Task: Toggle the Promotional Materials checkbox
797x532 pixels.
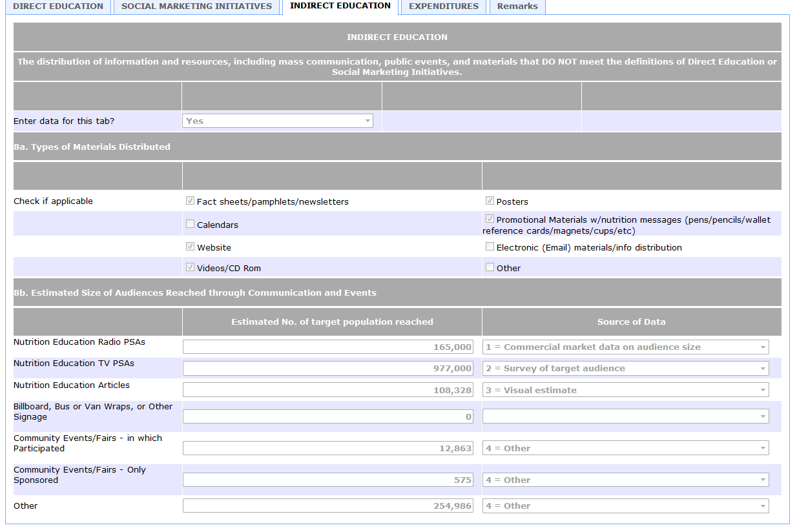Action: [490, 219]
